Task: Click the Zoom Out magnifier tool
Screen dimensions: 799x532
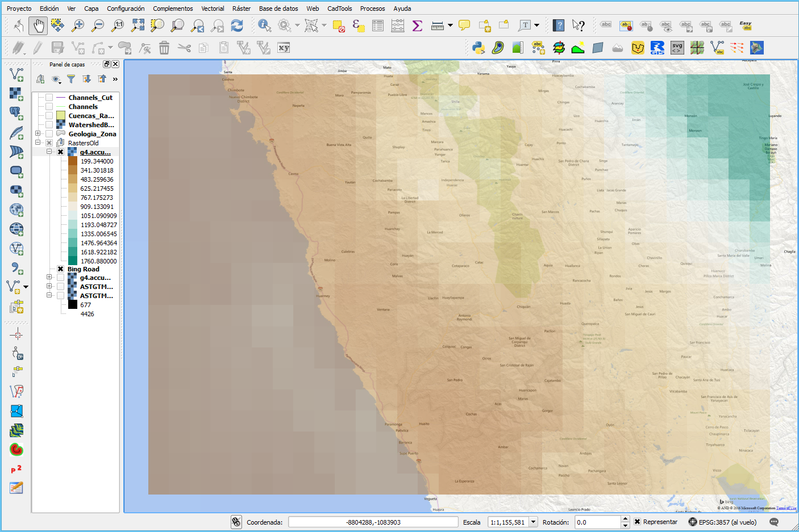Action: coord(98,26)
